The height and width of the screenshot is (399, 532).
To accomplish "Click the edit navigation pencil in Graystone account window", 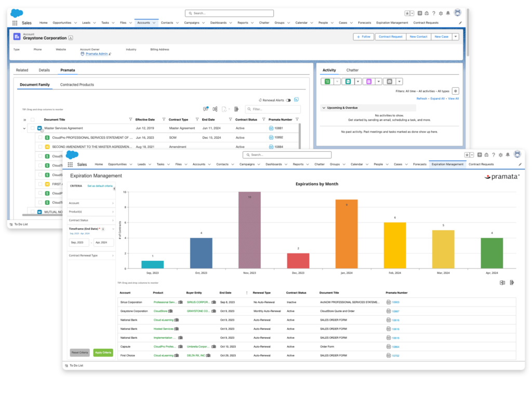I will coord(460,23).
